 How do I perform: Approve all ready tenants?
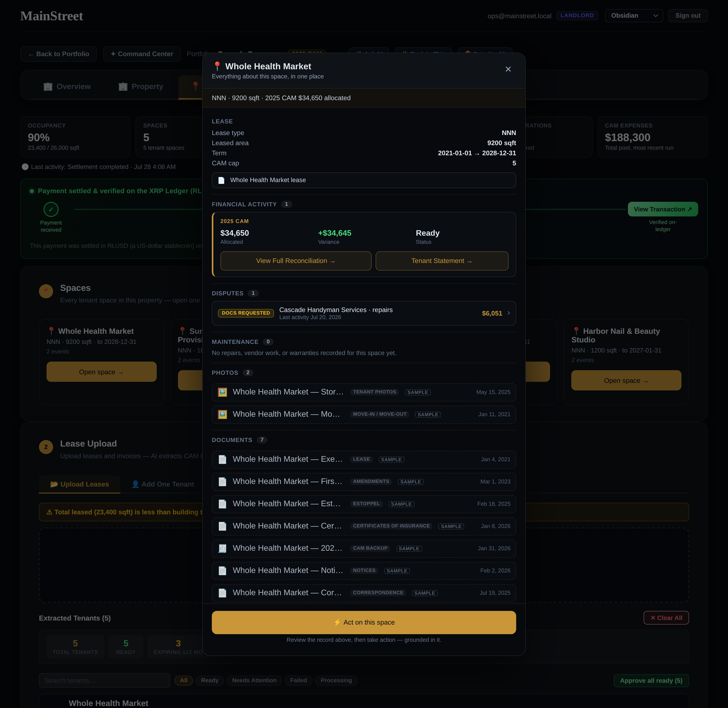[651, 681]
